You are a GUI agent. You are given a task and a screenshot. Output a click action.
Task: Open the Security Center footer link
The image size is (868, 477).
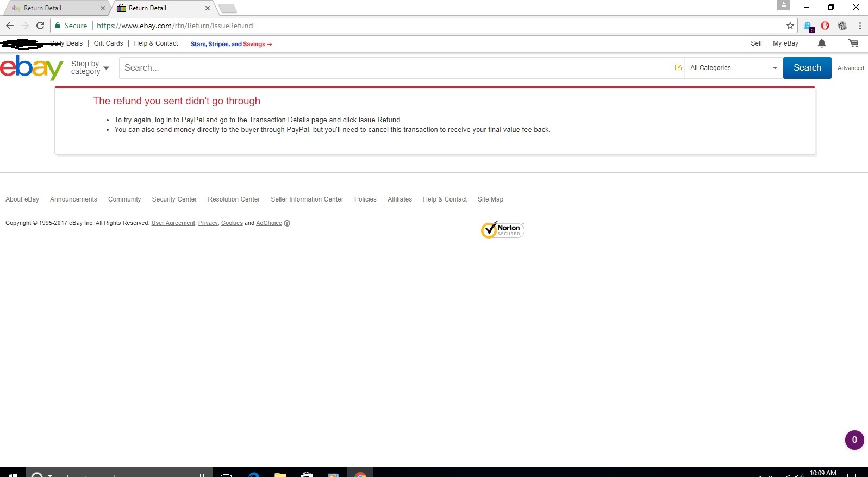(x=174, y=199)
